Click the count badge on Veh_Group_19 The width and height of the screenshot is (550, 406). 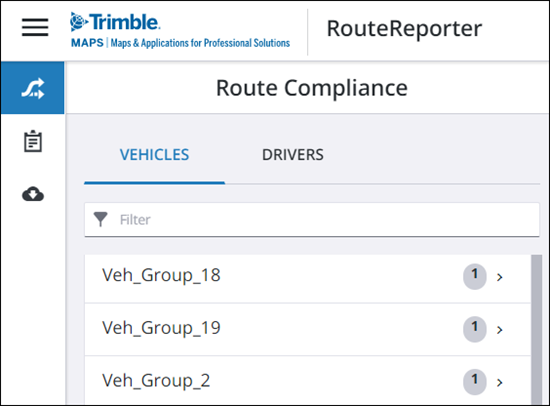click(475, 329)
